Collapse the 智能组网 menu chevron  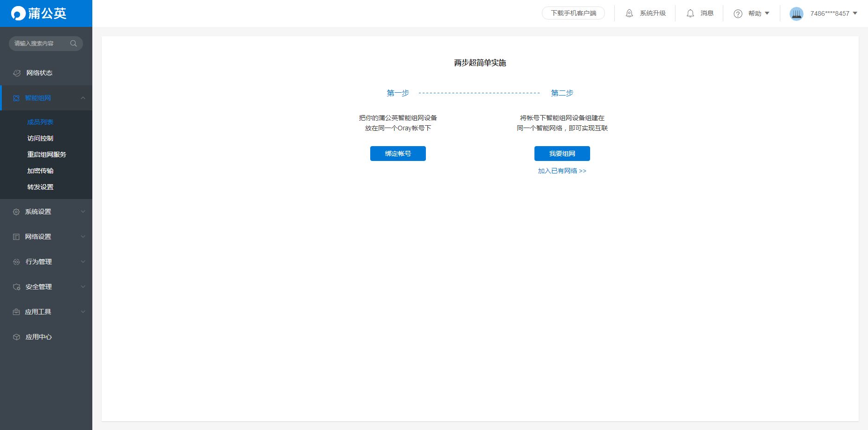[x=83, y=98]
